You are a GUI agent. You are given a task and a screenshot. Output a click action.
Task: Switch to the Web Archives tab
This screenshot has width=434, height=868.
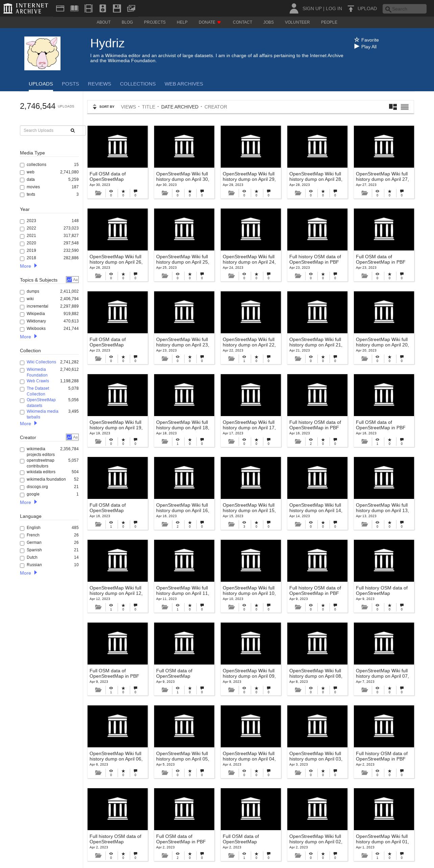coord(184,84)
